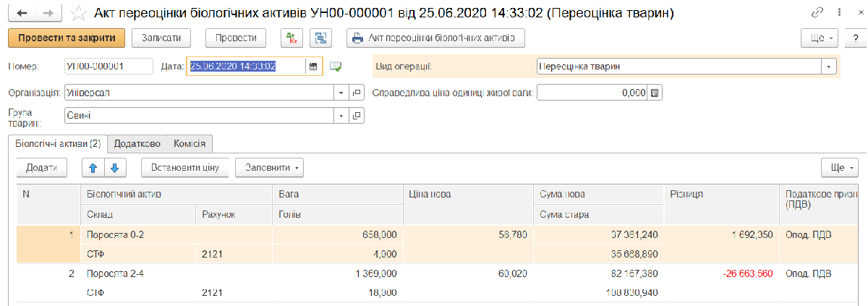The height and width of the screenshot is (306, 868).
Task: Go back with the left arrow button
Action: pyautogui.click(x=22, y=13)
